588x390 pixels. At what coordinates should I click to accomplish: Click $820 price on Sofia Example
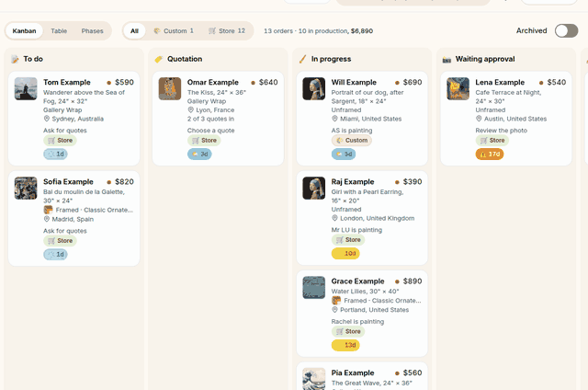coord(125,182)
